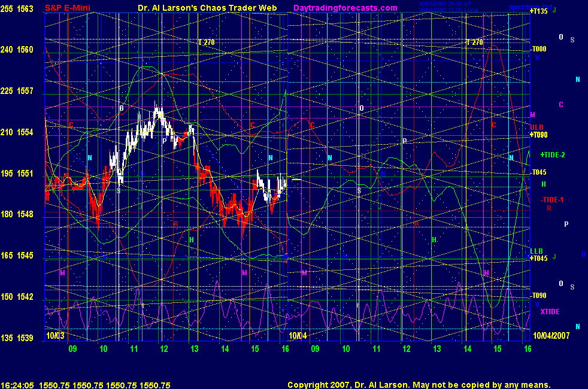Select the magenta 'XTIDE' legend label
Image resolution: width=588 pixels, height=389 pixels.
tap(550, 312)
